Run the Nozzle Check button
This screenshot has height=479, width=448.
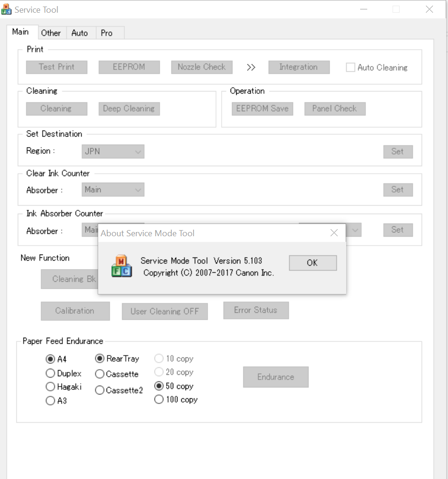[201, 67]
